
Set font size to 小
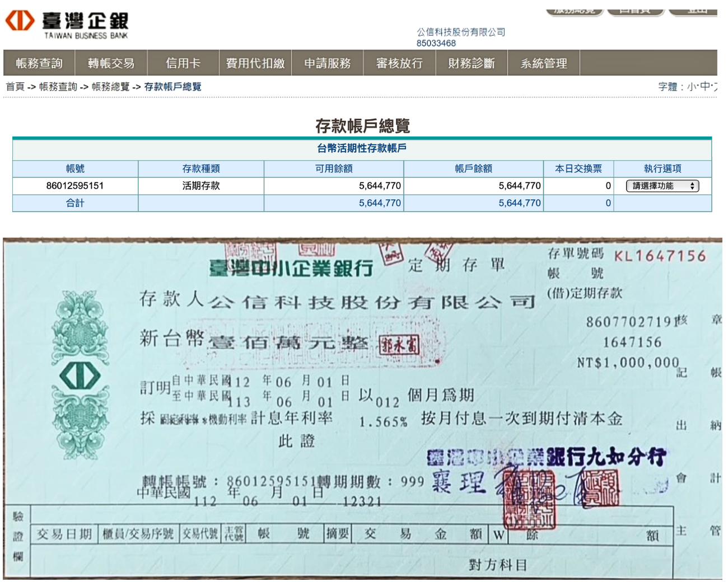(692, 87)
